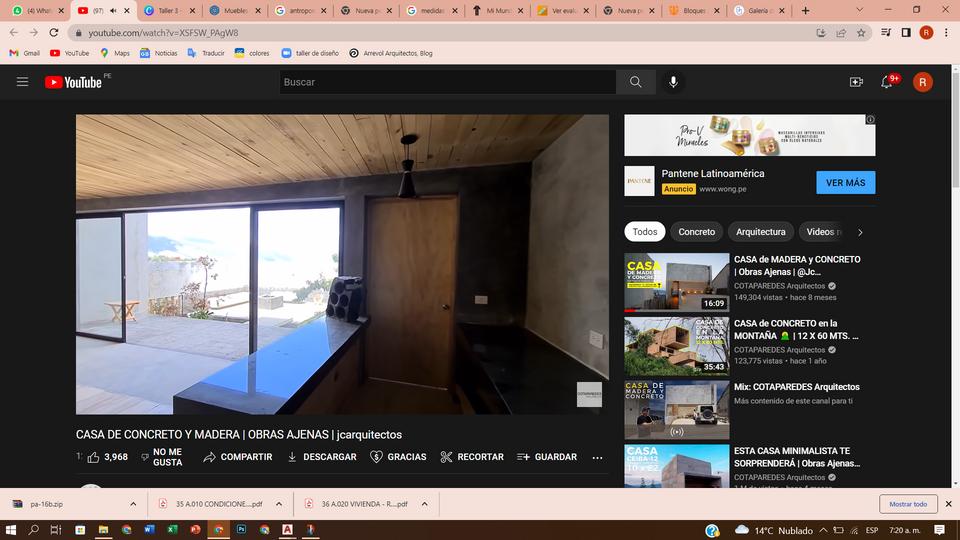This screenshot has width=960, height=540.
Task: Switch to the antropometria Google tab
Action: pyautogui.click(x=301, y=10)
